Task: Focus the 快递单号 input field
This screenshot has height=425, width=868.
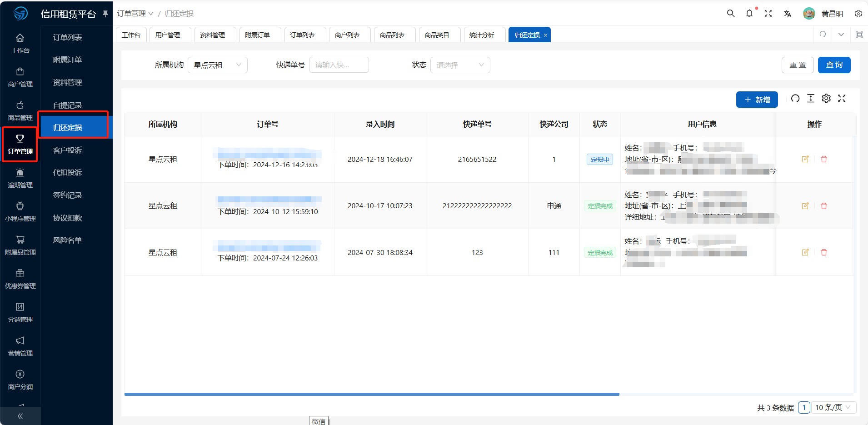Action: (339, 65)
